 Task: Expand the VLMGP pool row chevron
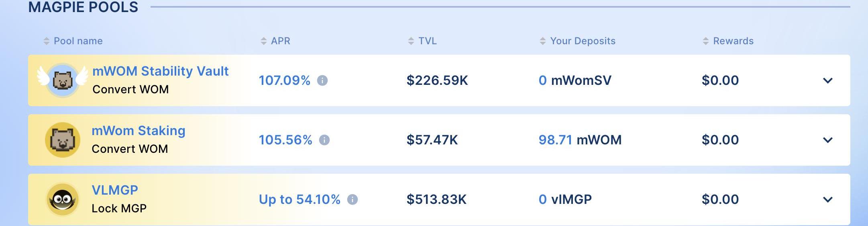(828, 200)
